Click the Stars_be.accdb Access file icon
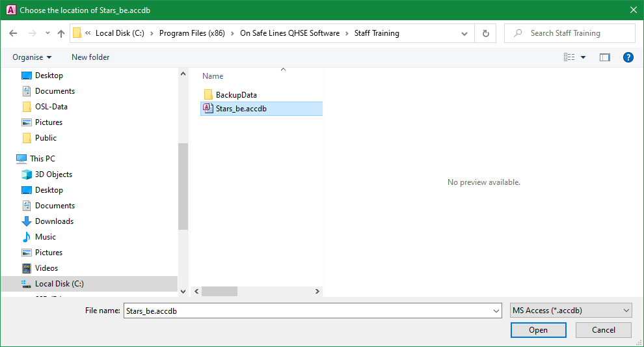Viewport: 644px width, 347px height. click(208, 108)
